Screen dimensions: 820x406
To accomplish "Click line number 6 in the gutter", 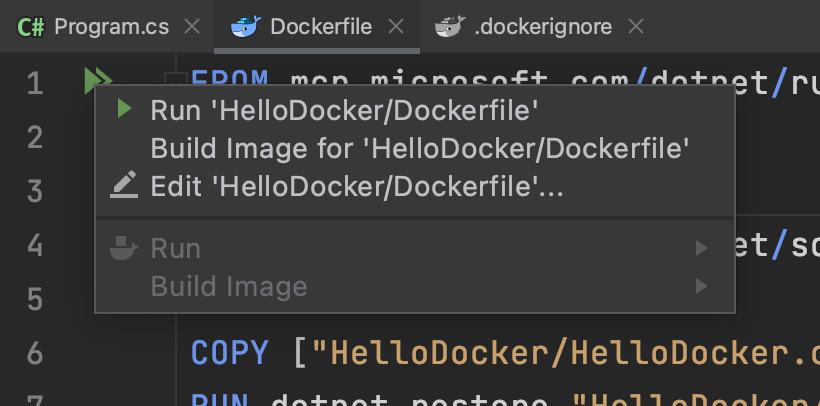I will (x=35, y=352).
